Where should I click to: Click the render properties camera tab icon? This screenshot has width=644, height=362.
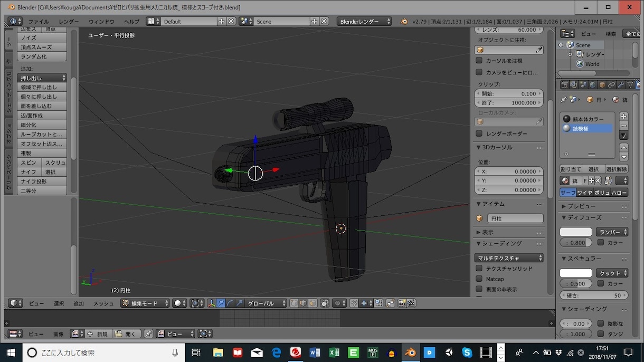(x=564, y=84)
